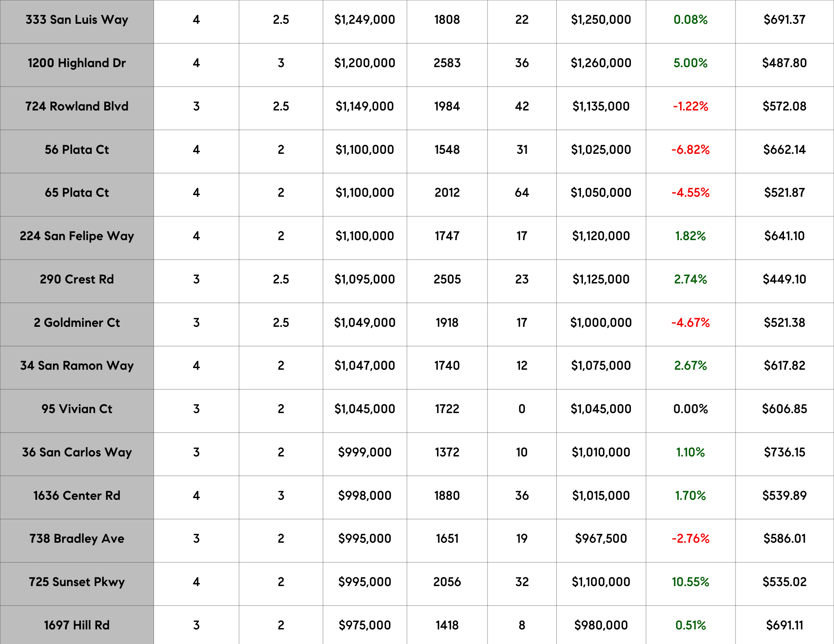
Task: Select the 224 San Felipe Way cell
Action: [77, 236]
